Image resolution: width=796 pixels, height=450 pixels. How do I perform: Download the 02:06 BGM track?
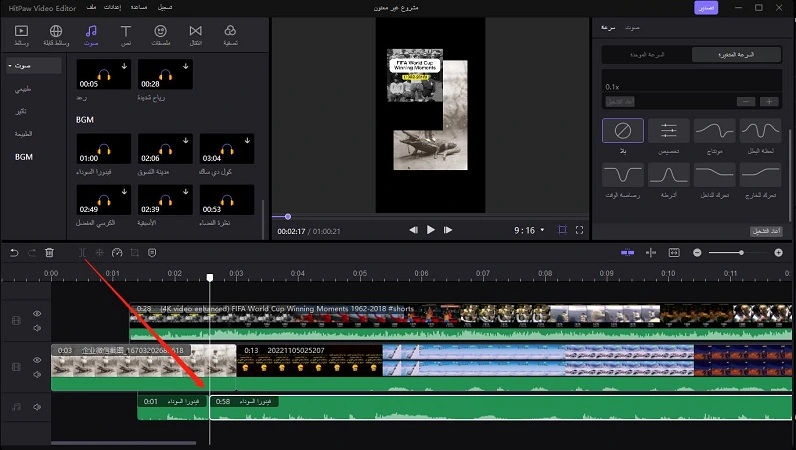click(186, 140)
